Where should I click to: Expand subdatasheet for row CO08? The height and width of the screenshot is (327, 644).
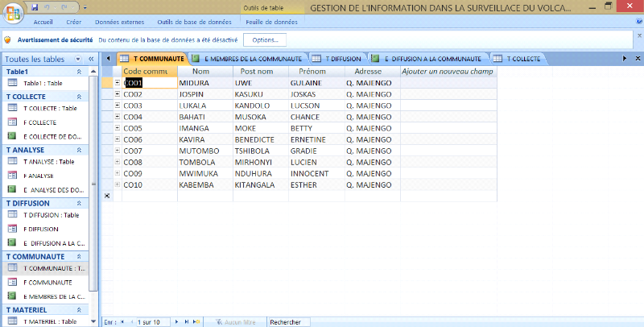click(x=118, y=162)
